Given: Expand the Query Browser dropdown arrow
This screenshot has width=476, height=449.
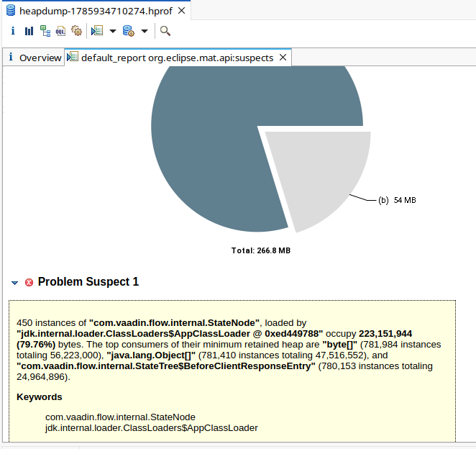Looking at the screenshot, I should pos(145,31).
